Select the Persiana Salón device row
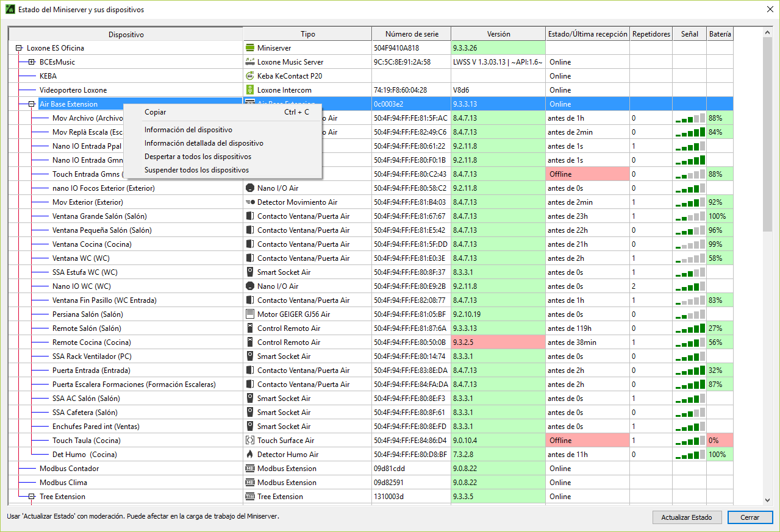 (87, 314)
